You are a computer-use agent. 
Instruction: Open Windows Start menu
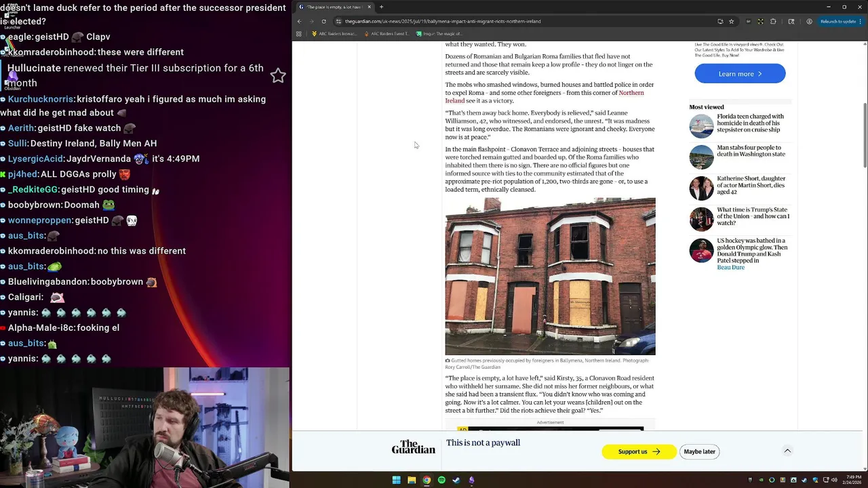[x=396, y=480]
